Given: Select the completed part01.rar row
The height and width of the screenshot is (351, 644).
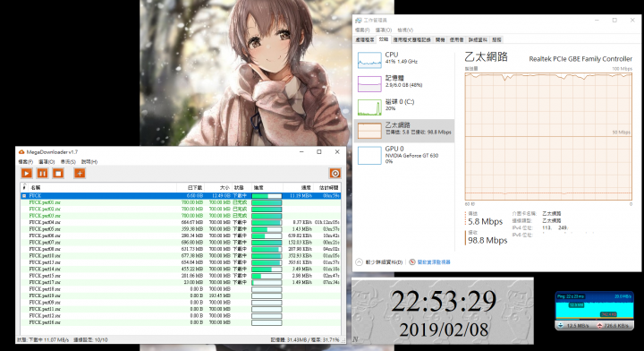Looking at the screenshot, I should pyautogui.click(x=181, y=202).
